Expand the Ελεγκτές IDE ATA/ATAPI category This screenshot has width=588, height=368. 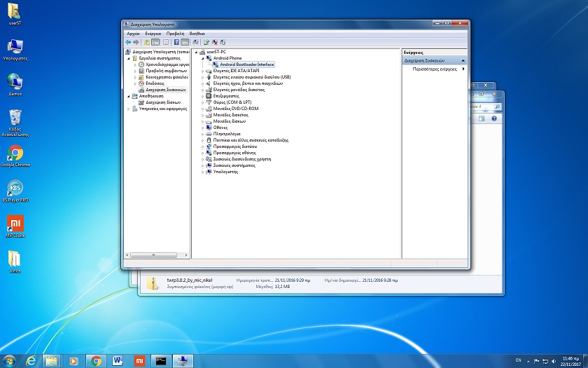click(x=202, y=71)
